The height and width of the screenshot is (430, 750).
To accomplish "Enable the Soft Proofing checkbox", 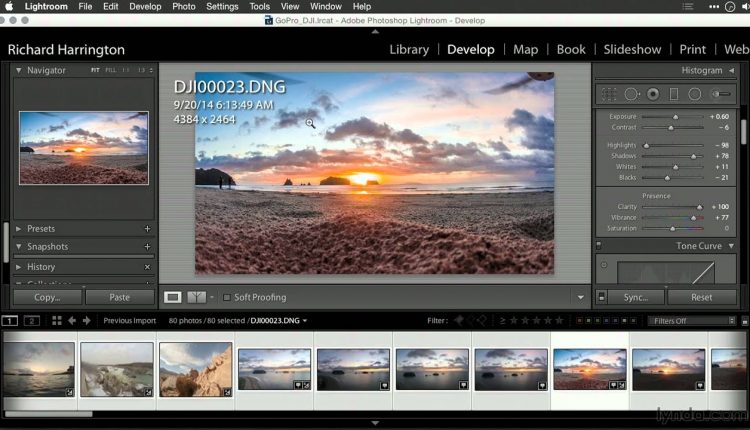I will point(227,298).
